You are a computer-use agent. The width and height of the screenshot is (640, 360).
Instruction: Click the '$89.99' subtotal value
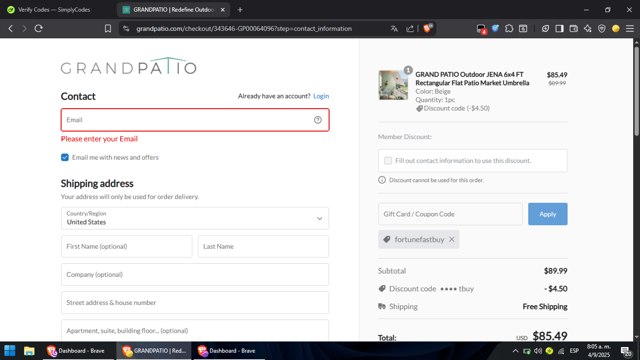(x=556, y=271)
